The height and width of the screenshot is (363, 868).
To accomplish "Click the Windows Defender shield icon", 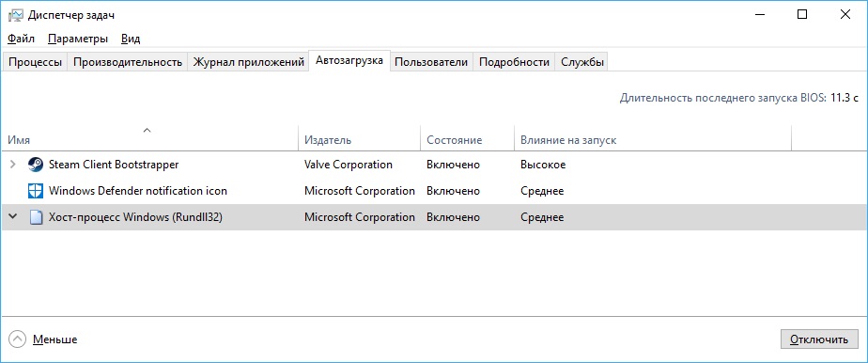I will tap(36, 191).
